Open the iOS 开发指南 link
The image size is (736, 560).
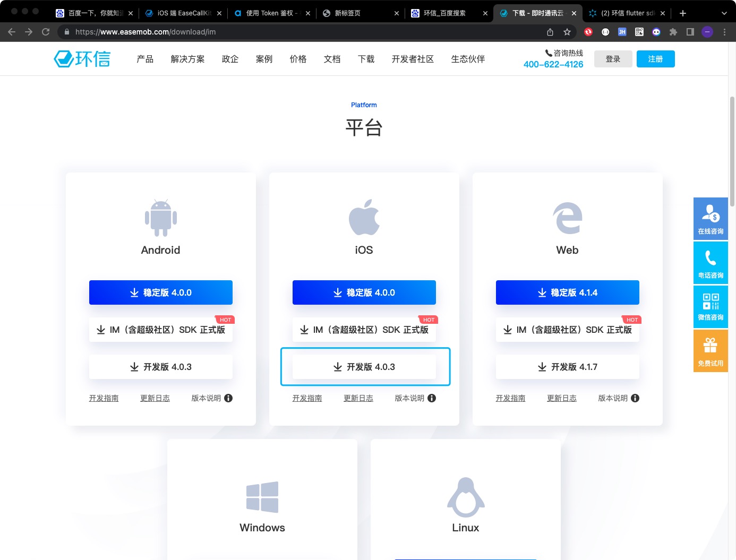307,398
